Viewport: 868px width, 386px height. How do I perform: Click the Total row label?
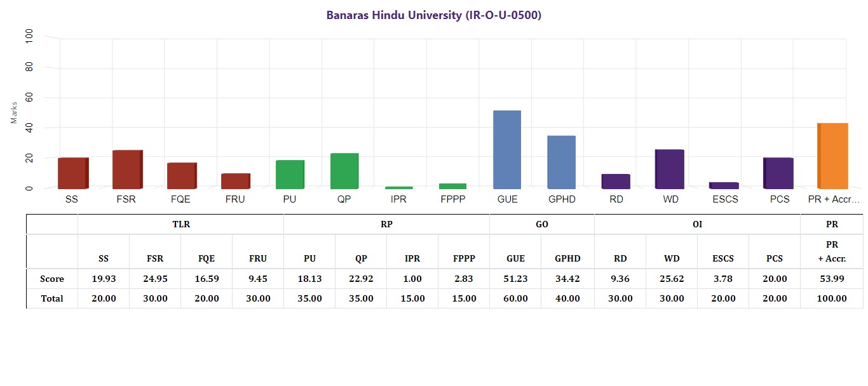[x=52, y=298]
